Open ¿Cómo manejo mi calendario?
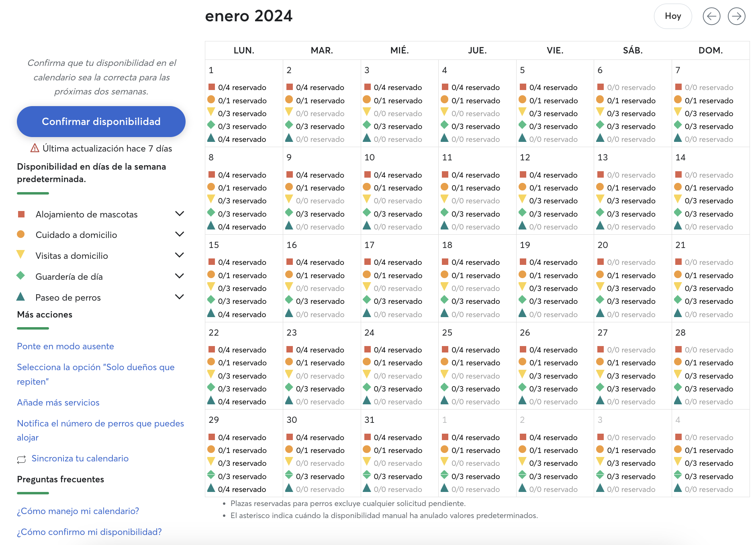Image resolution: width=756 pixels, height=545 pixels. tap(78, 511)
